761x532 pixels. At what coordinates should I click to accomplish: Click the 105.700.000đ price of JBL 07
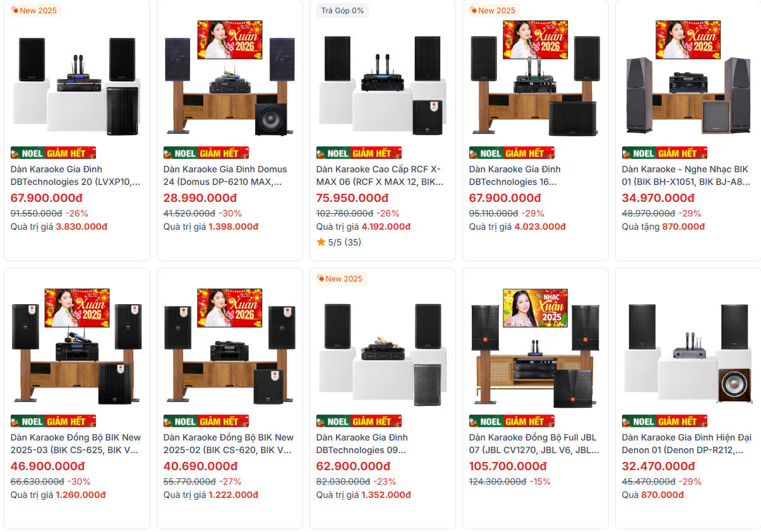pyautogui.click(x=508, y=466)
